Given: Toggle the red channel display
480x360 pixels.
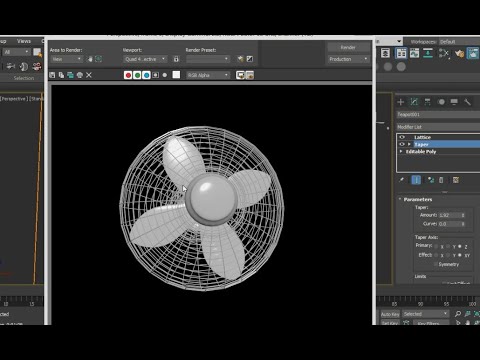Looking at the screenshot, I should point(128,75).
